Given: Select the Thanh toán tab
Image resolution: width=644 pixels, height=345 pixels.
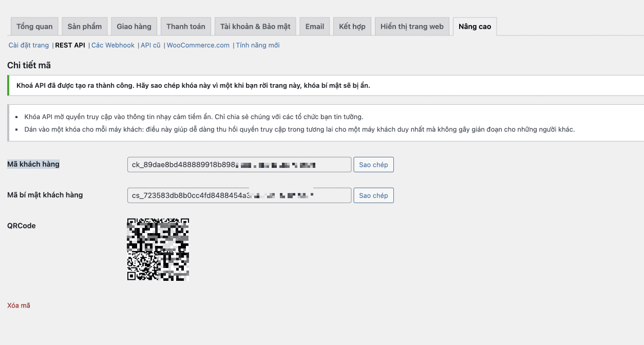Looking at the screenshot, I should (x=186, y=27).
